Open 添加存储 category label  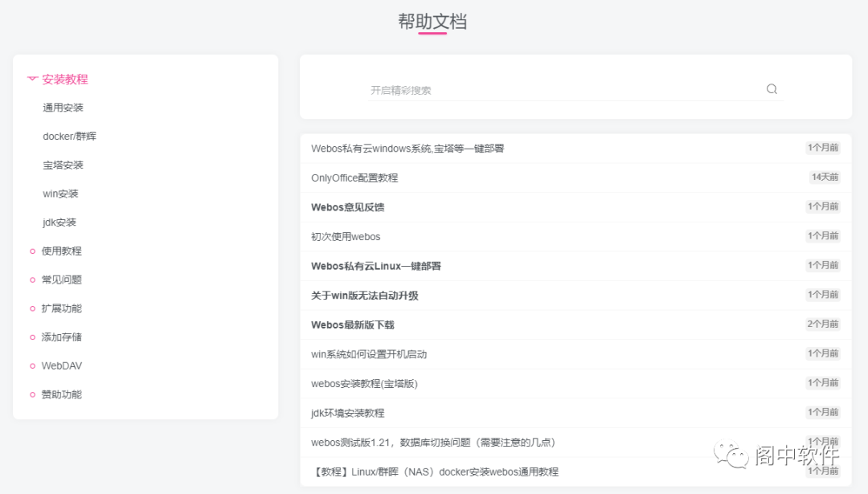click(61, 337)
